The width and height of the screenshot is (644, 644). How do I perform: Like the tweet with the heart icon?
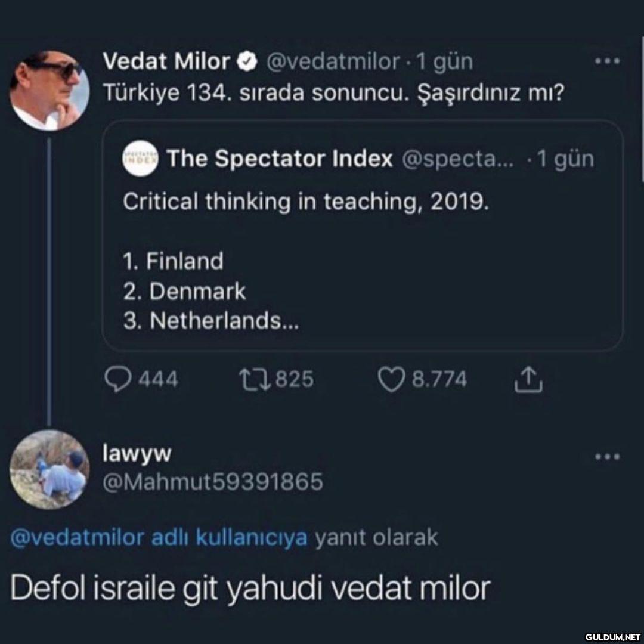391,379
